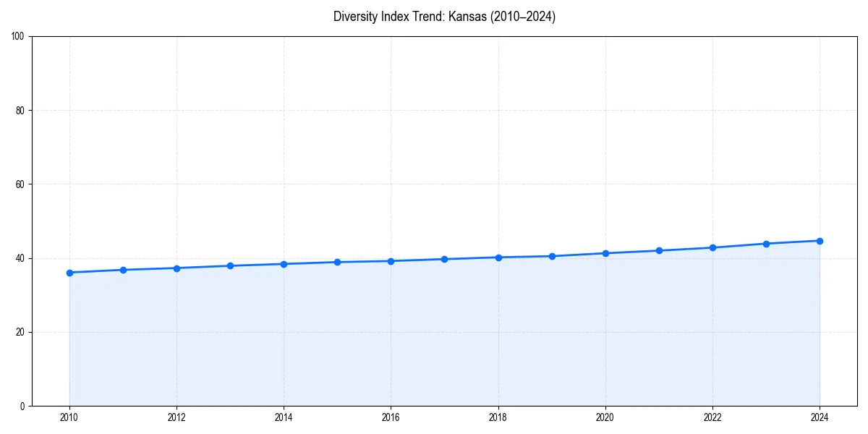Select the 2013 data point
The image size is (868, 434).
(x=230, y=265)
